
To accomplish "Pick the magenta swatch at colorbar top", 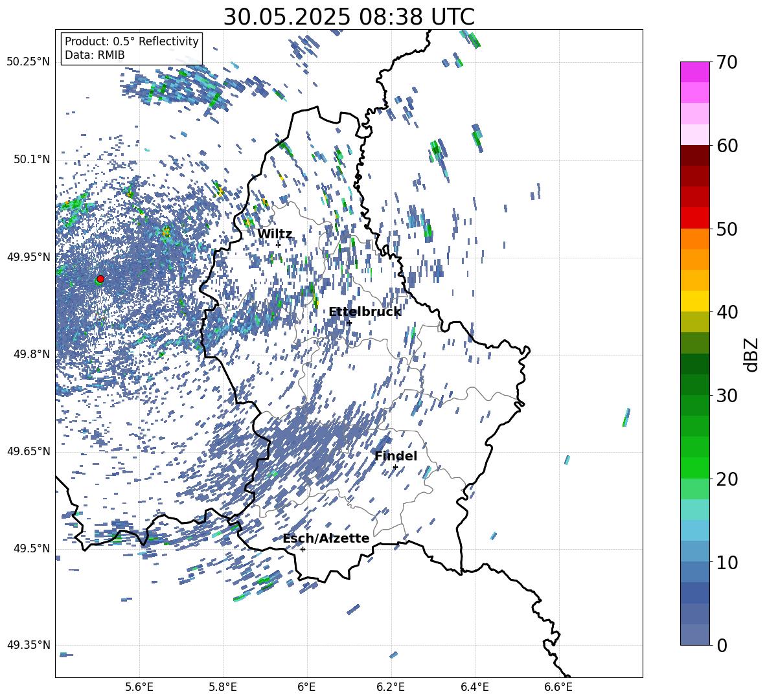I will [x=694, y=73].
